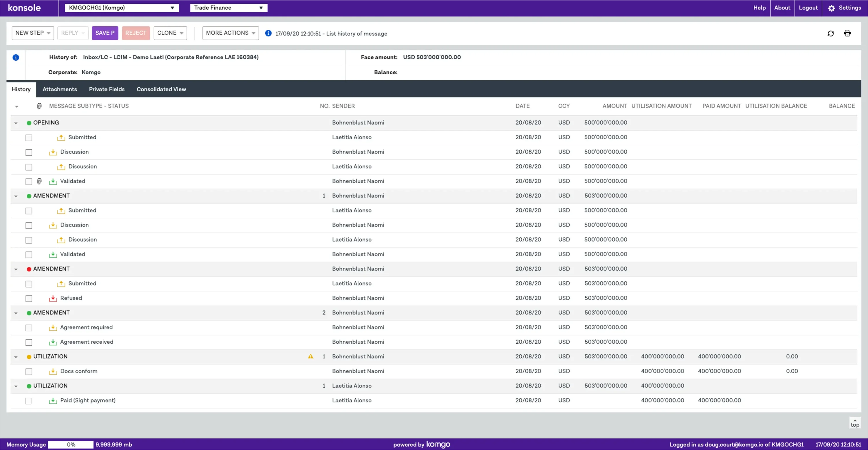The image size is (868, 450).
Task: Tick the checkbox on Refused row
Action: click(29, 299)
